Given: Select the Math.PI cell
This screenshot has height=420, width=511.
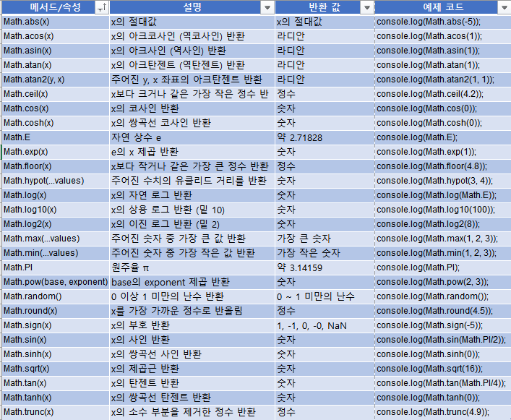Looking at the screenshot, I should click(x=56, y=267).
